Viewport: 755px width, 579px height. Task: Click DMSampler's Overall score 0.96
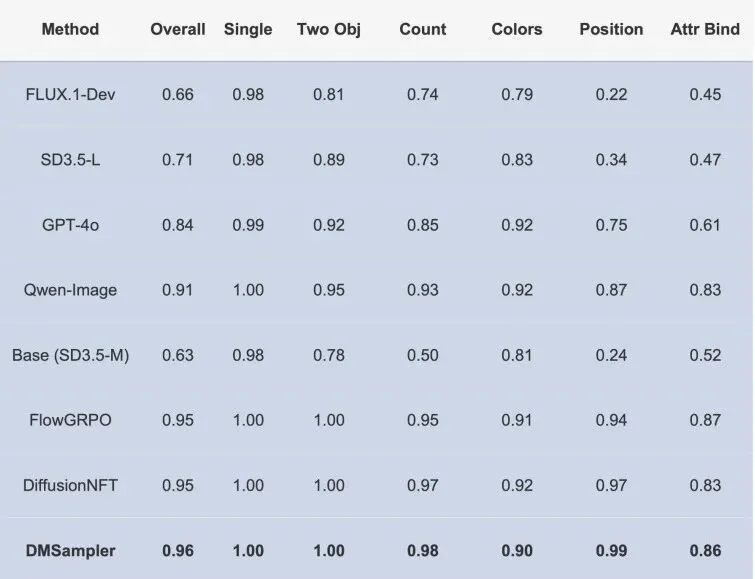178,551
